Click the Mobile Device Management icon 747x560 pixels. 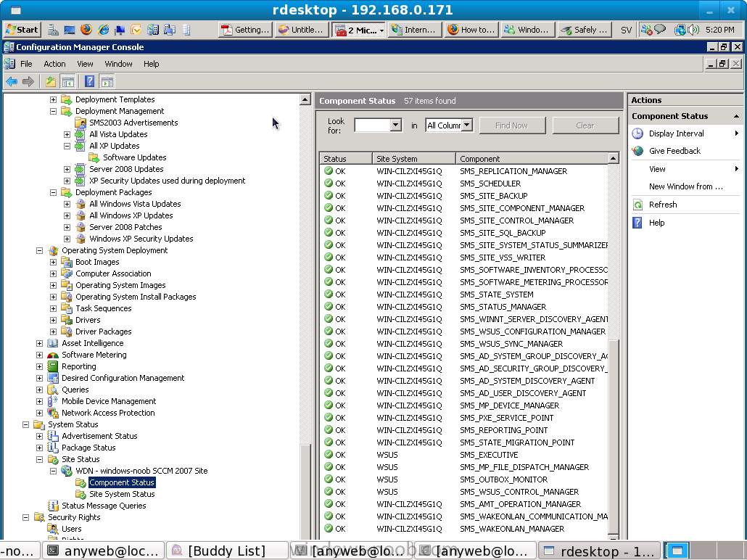(53, 401)
